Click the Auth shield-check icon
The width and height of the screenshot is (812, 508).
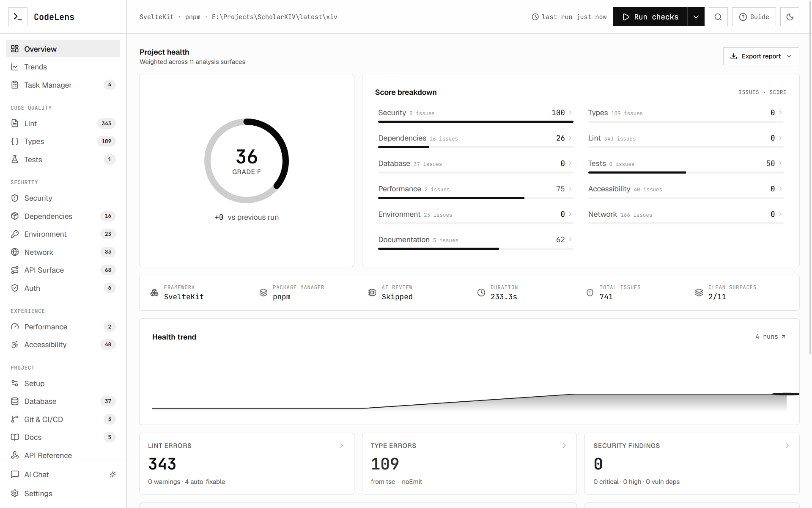[x=15, y=288]
